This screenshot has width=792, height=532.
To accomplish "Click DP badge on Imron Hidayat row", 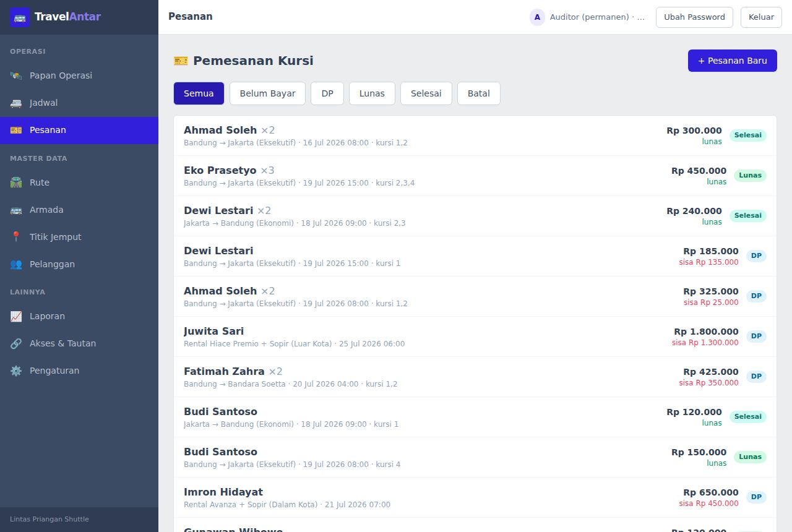I will coord(756,497).
